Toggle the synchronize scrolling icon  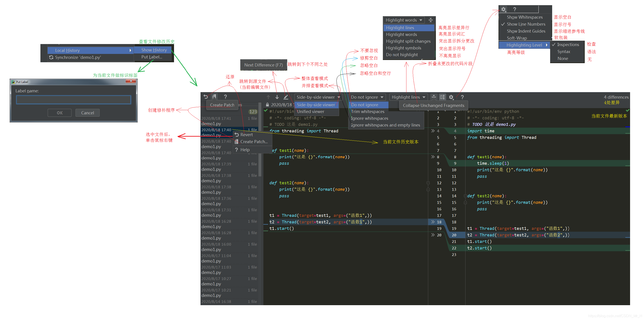coord(442,97)
